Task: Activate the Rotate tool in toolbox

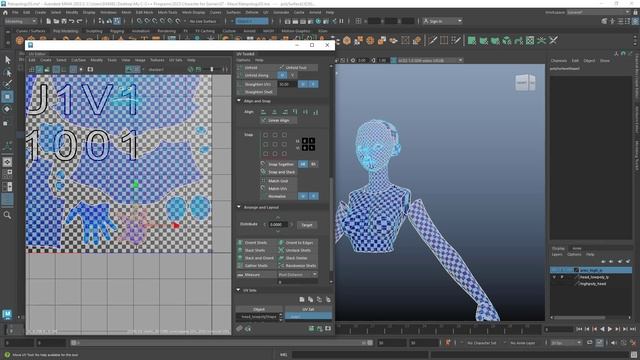Action: click(x=7, y=109)
